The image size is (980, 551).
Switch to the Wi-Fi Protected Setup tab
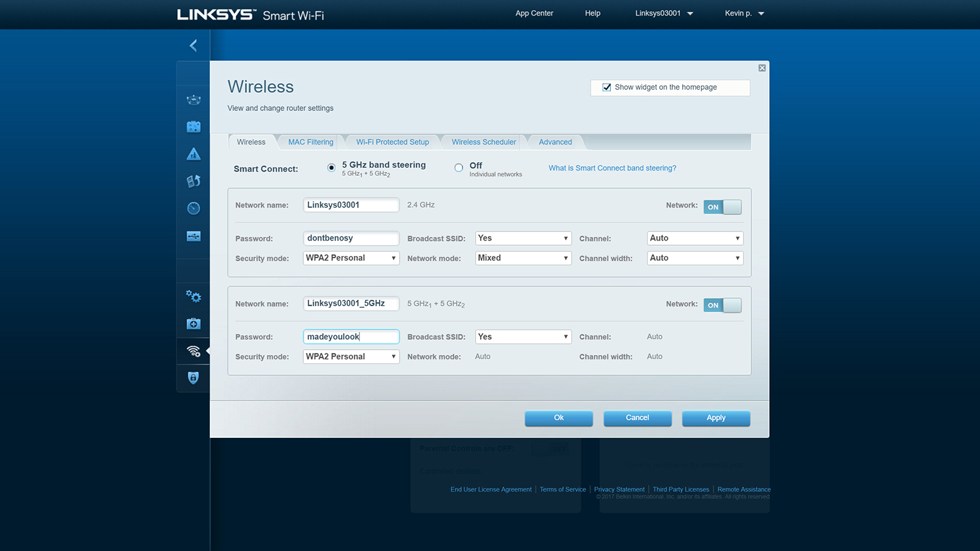click(x=393, y=142)
